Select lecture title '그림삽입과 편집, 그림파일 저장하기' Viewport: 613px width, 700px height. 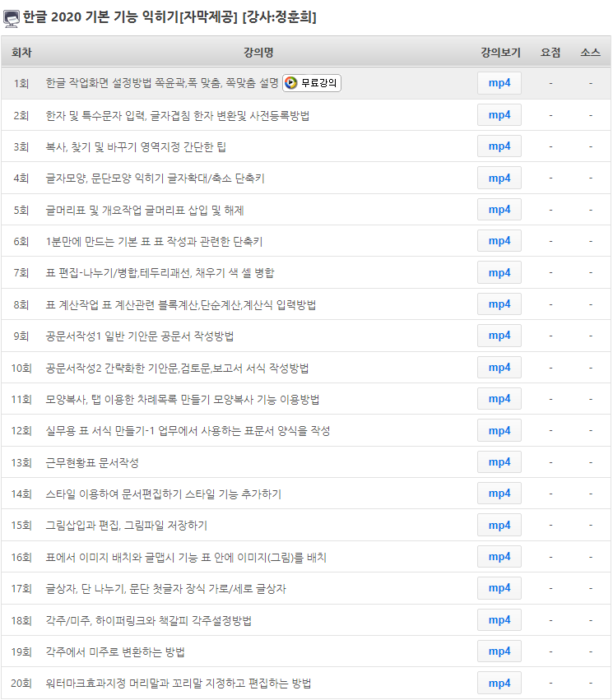point(127,526)
